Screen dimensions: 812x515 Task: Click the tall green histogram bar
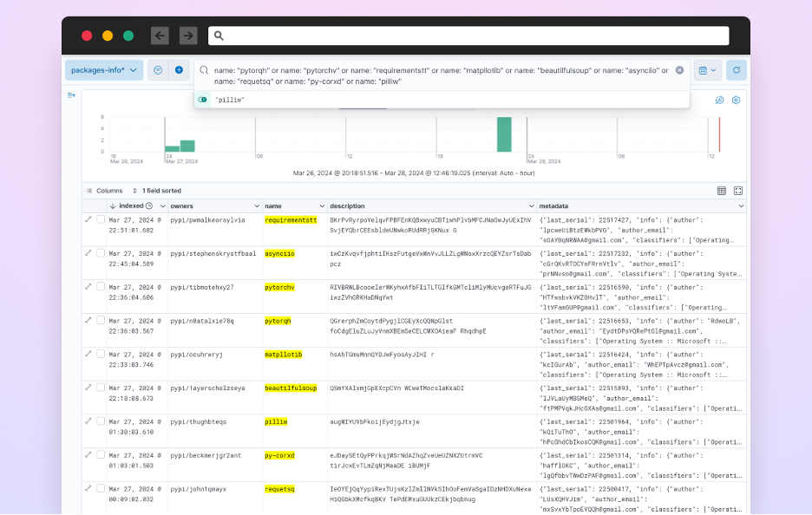[504, 134]
